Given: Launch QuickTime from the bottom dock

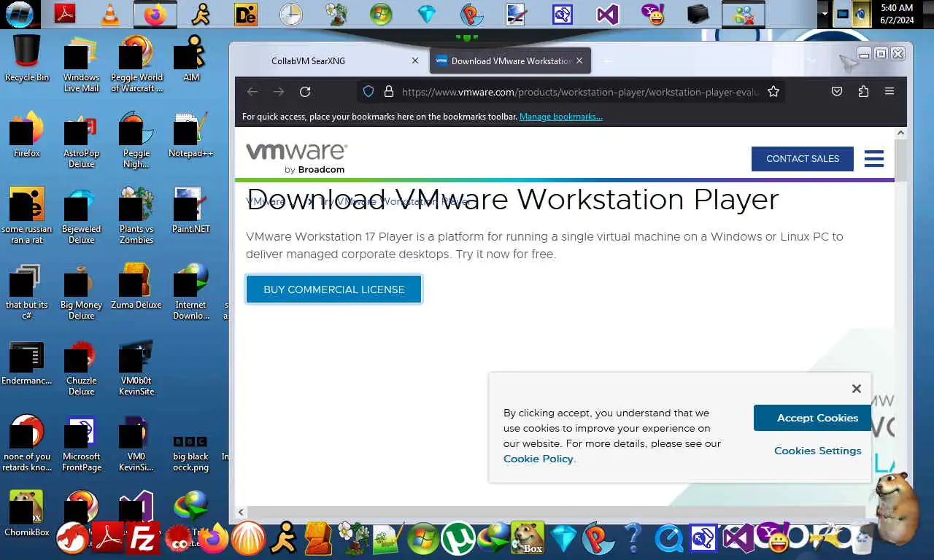Looking at the screenshot, I should 668,540.
